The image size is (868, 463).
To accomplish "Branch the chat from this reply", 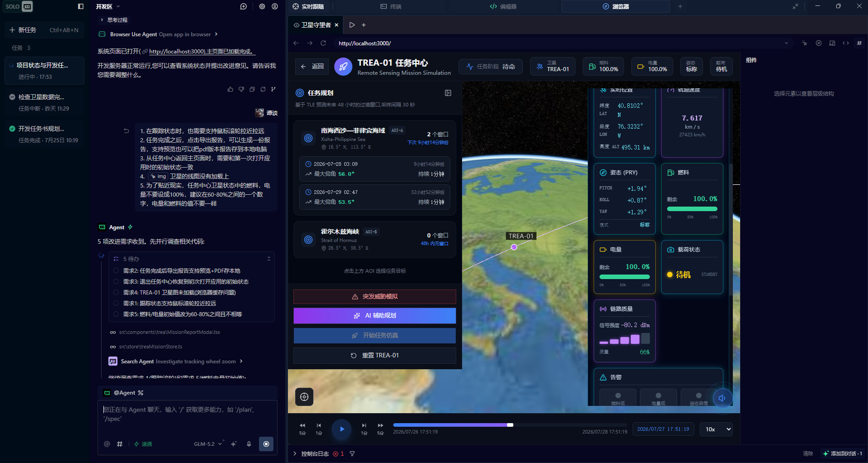I will click(273, 89).
